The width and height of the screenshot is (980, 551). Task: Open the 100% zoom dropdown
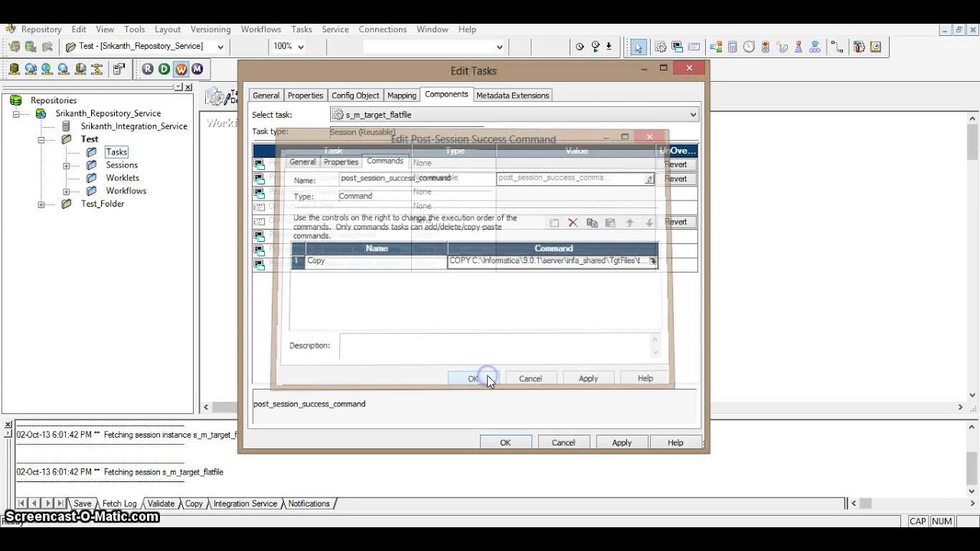point(300,47)
